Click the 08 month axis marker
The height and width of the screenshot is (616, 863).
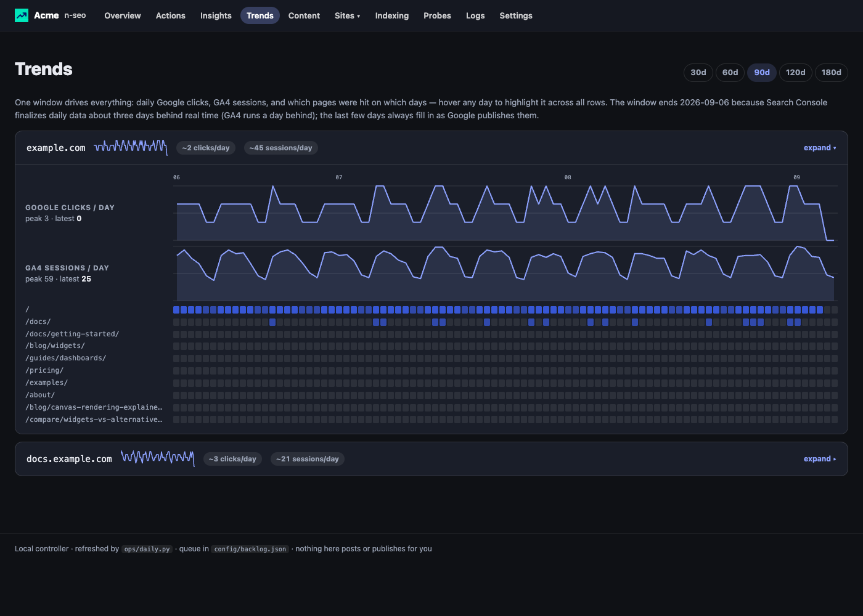tap(568, 177)
